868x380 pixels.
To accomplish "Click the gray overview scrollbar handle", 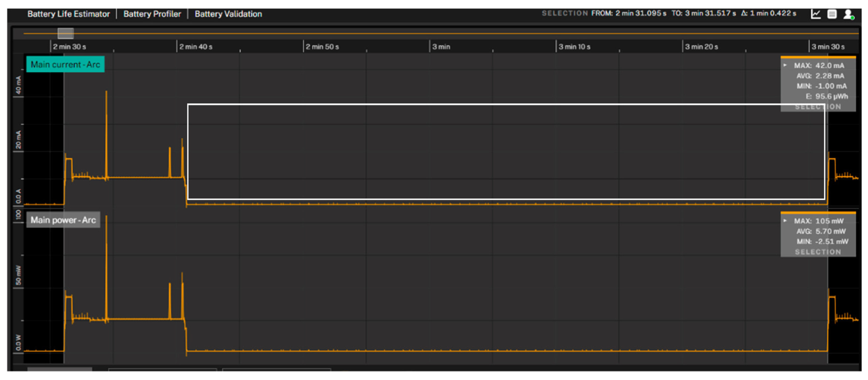I will click(x=65, y=33).
